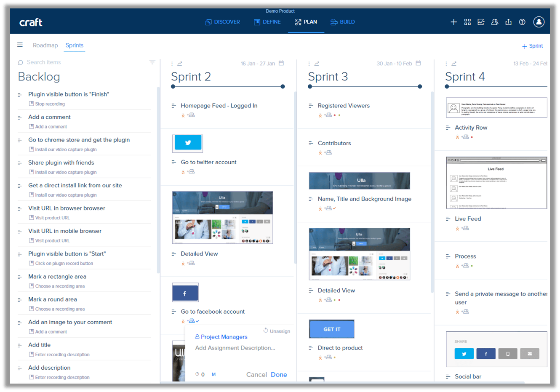The width and height of the screenshot is (560, 392).
Task: Open the Build section
Action: (x=342, y=22)
